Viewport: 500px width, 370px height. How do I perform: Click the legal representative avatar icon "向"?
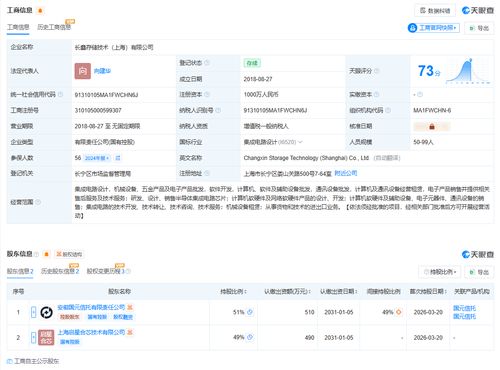tap(82, 71)
